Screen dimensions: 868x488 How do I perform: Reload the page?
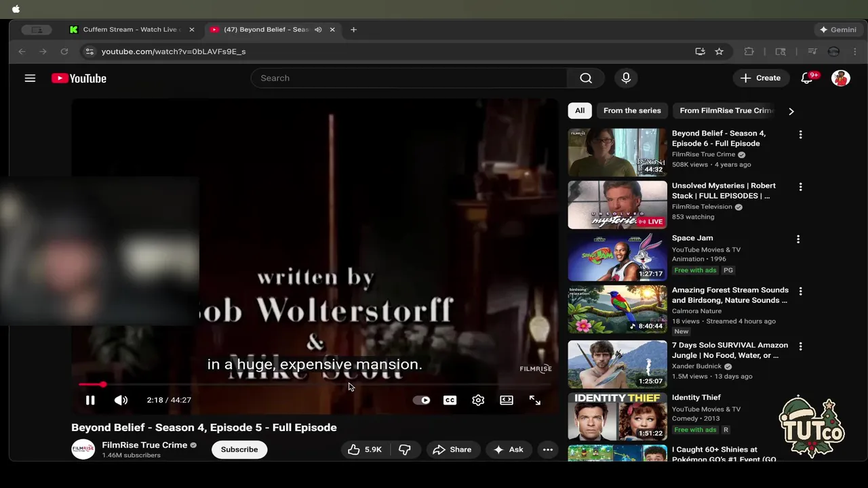tap(64, 52)
